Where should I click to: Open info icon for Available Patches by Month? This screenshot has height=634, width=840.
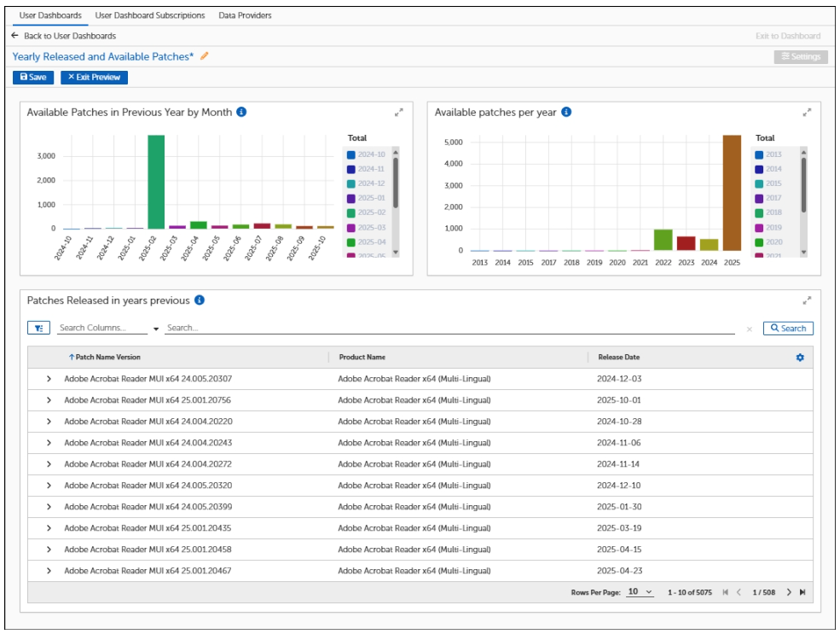pyautogui.click(x=241, y=112)
